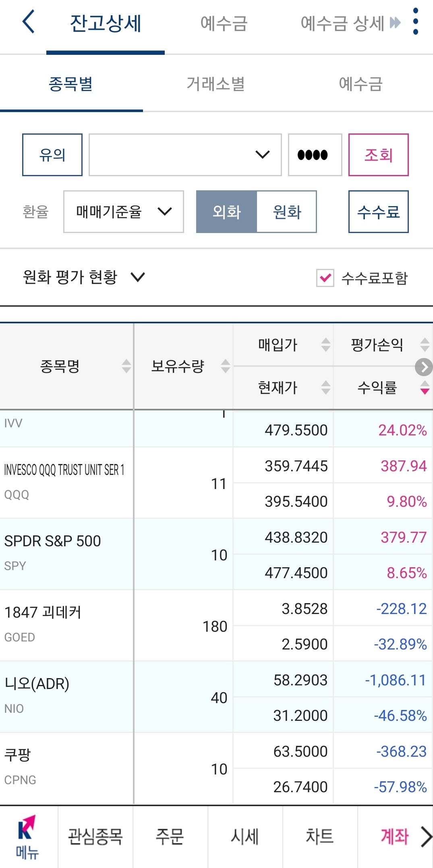
Task: Select the 1847 괴데커 row name
Action: [43, 612]
